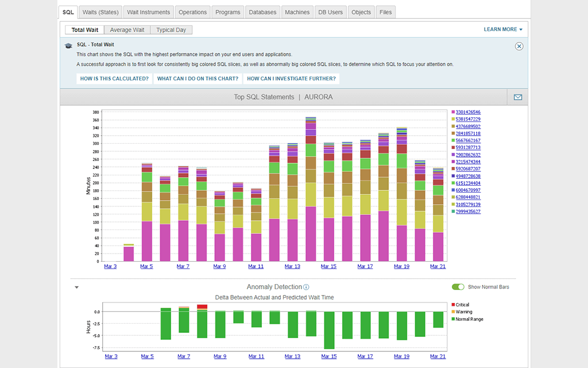
Task: Collapse the Anomaly Detection section
Action: (x=76, y=286)
